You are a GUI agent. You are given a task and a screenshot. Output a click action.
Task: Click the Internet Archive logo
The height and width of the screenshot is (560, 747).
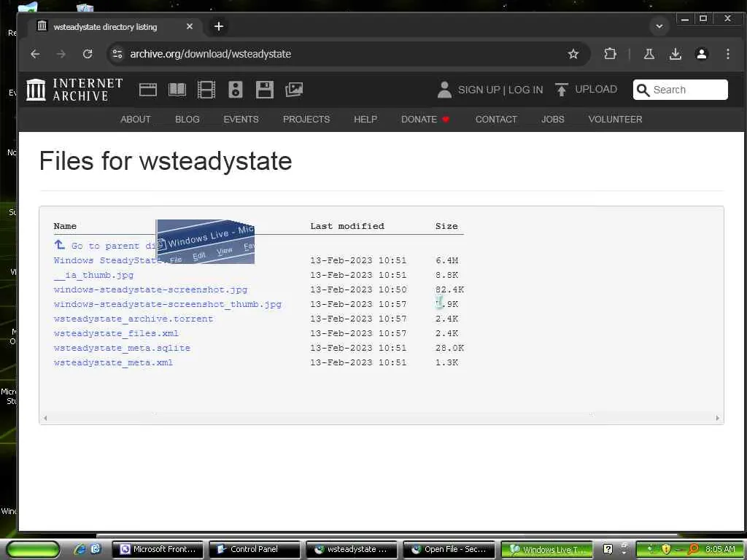point(74,90)
